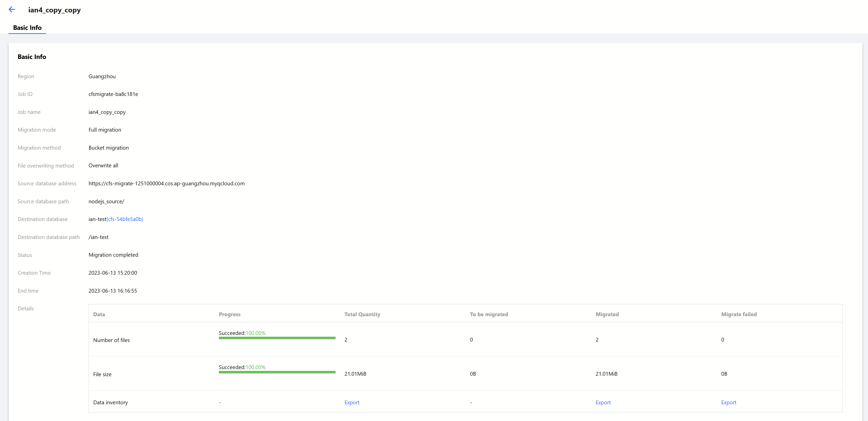This screenshot has height=421, width=868.
Task: Click the Number of files progress bar
Action: pos(277,338)
